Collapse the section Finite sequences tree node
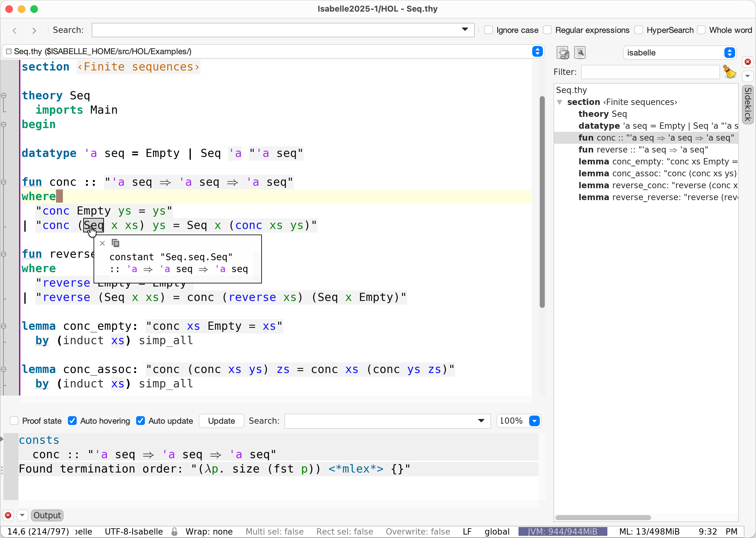The width and height of the screenshot is (756, 538). (x=559, y=102)
